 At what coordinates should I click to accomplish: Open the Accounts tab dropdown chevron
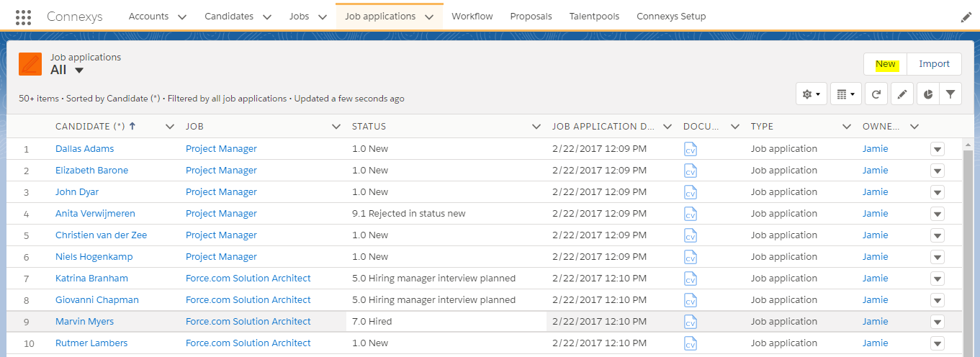pos(181,17)
